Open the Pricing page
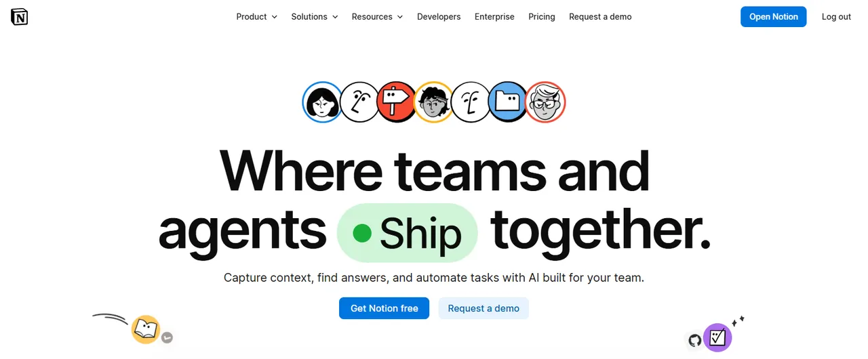Image resolution: width=868 pixels, height=359 pixels. point(542,17)
